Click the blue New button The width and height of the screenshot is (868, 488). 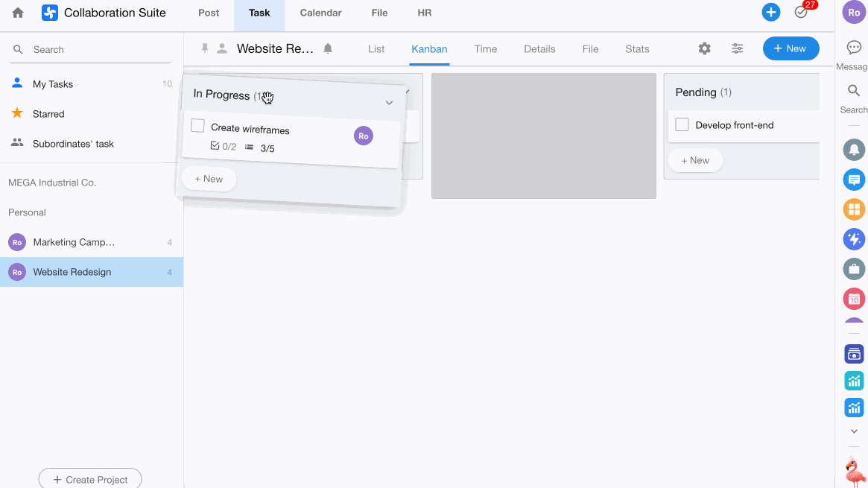pos(791,49)
